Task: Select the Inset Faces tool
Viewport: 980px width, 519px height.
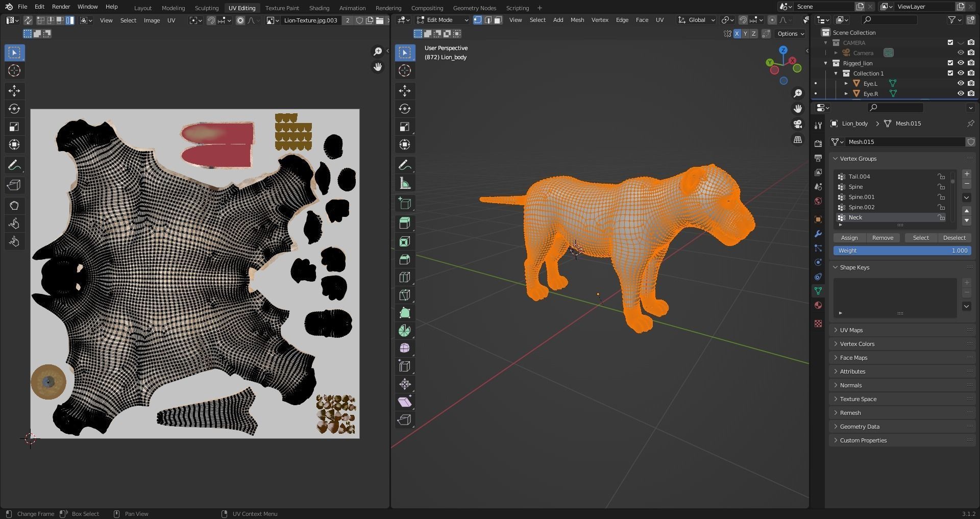Action: tap(405, 241)
